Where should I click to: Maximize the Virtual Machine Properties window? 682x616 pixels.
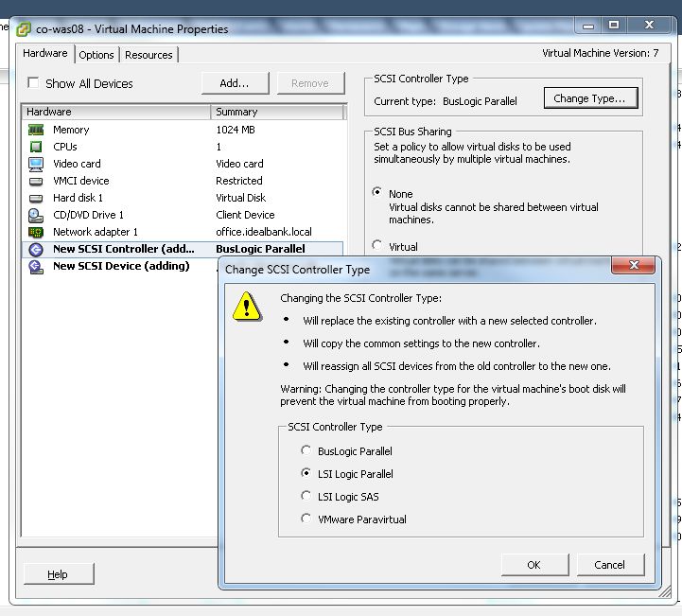614,25
